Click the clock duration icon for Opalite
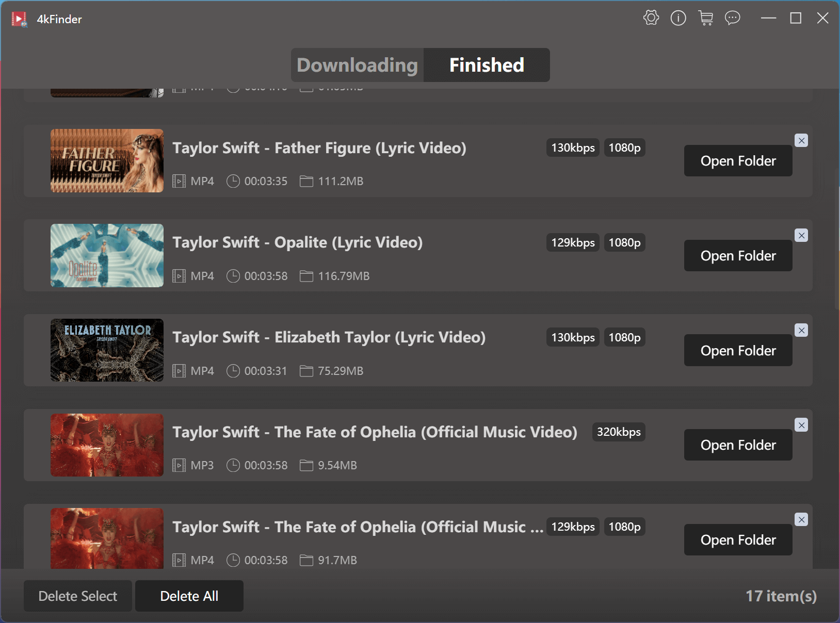840x623 pixels. pos(233,276)
